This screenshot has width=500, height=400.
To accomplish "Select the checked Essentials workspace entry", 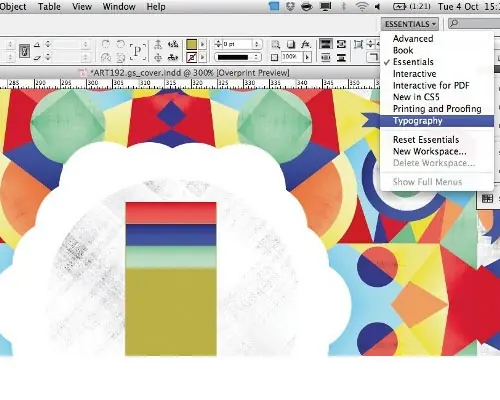I will pos(437,62).
